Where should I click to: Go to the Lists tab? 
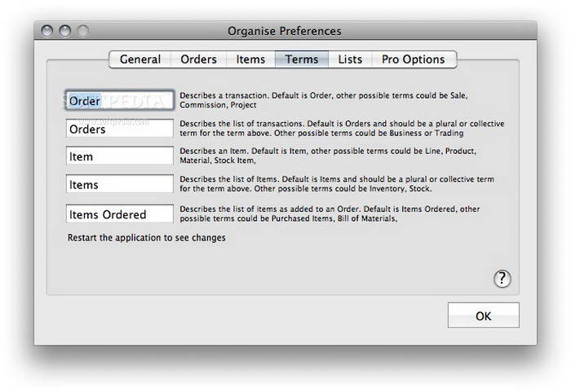350,59
